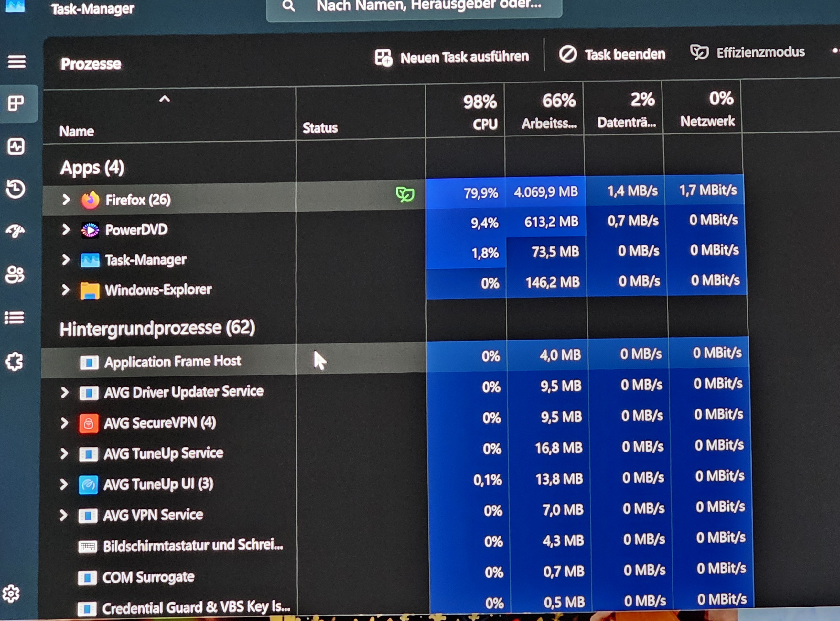Click the search field Nach Namen, Herausgeber

(x=428, y=6)
